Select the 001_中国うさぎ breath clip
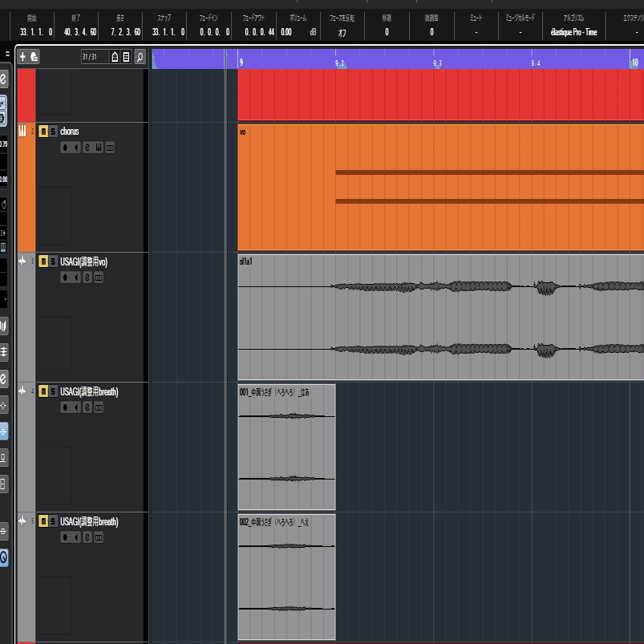This screenshot has height=644, width=644. pos(286,447)
